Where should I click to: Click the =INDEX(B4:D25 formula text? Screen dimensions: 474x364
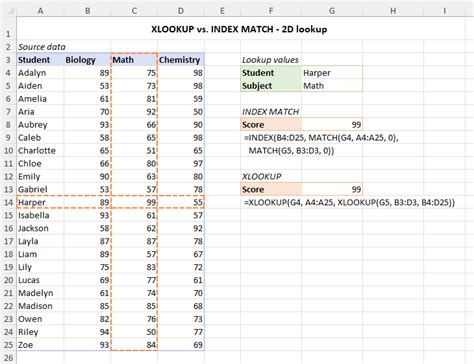(321, 138)
